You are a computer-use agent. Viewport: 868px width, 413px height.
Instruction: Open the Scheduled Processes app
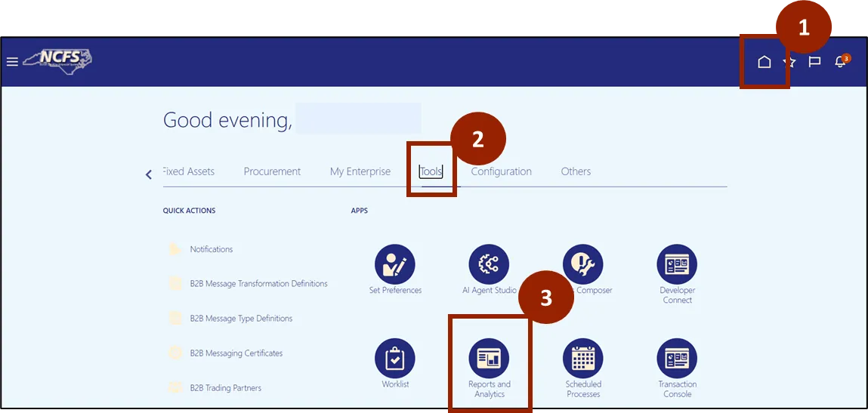tap(583, 358)
